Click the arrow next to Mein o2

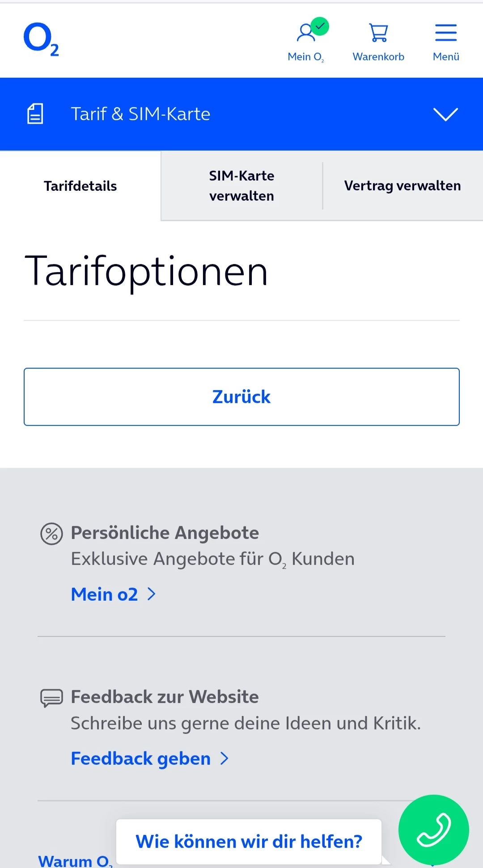tap(152, 594)
